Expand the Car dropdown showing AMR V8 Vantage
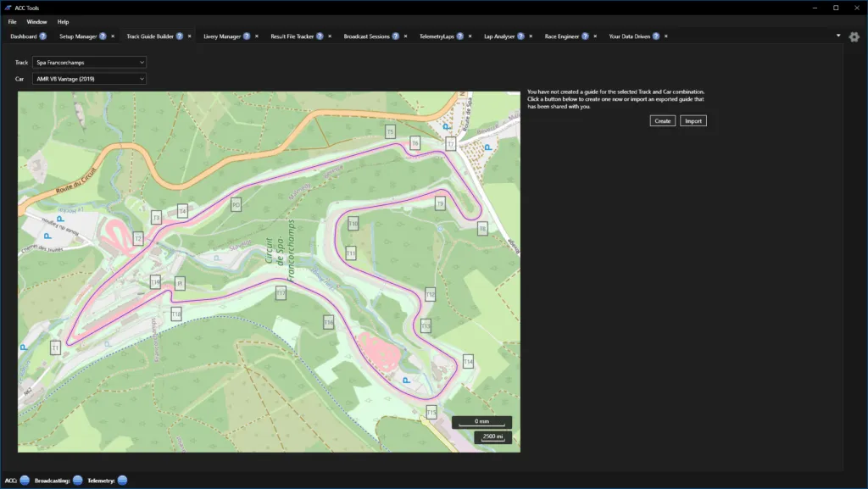 click(x=89, y=79)
